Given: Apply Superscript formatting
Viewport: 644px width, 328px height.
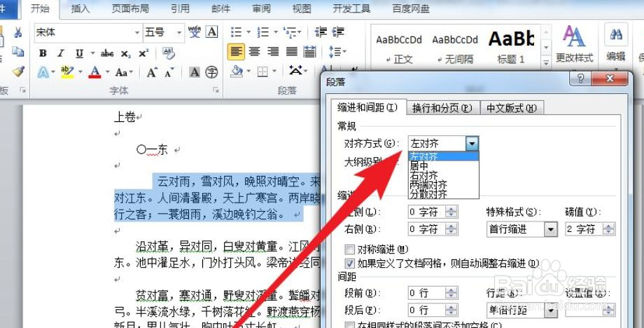Looking at the screenshot, I should click(x=143, y=53).
